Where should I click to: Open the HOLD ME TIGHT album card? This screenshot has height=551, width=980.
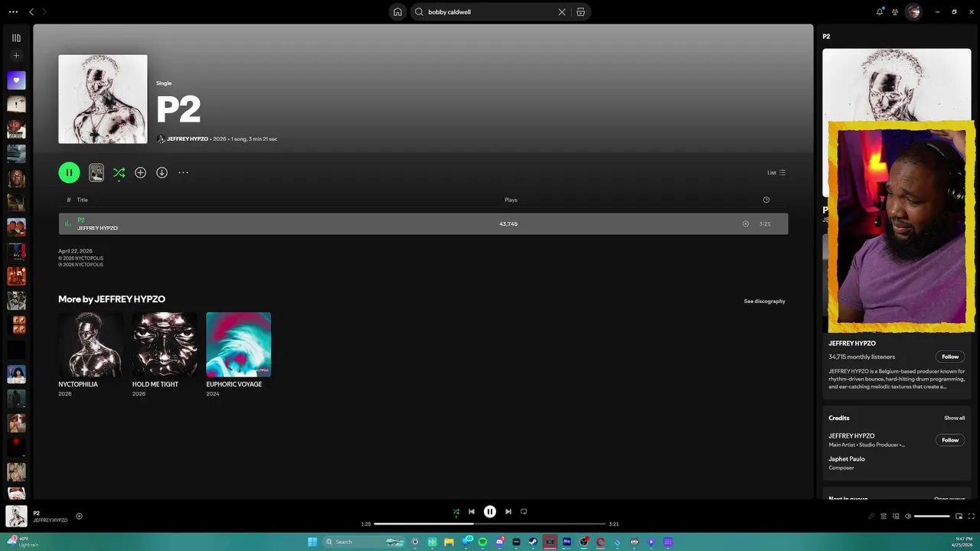click(x=165, y=354)
